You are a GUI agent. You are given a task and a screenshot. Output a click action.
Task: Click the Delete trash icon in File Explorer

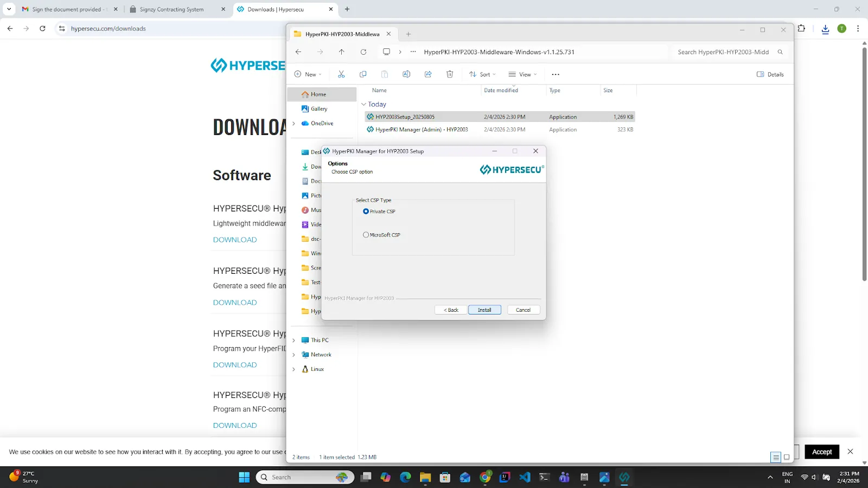point(450,74)
